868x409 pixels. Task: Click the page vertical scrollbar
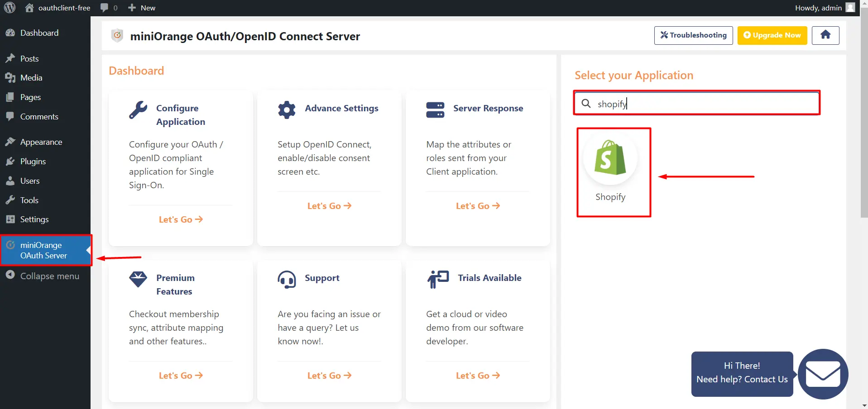[864, 113]
